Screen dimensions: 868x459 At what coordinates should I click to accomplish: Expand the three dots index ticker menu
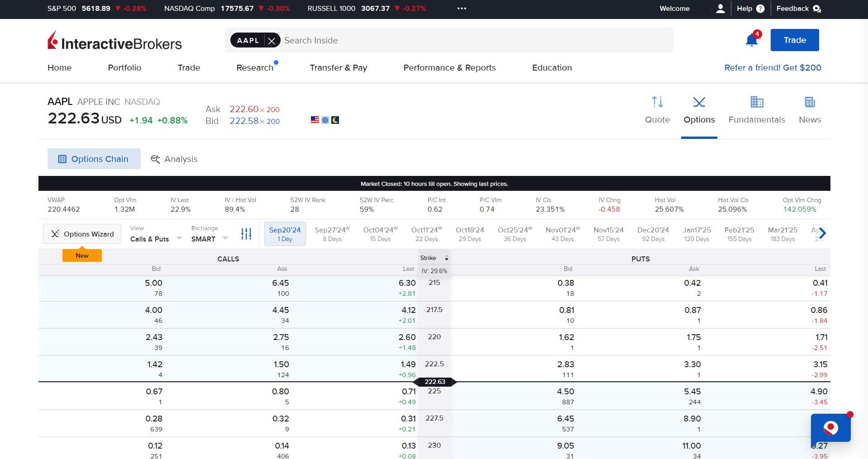click(462, 9)
